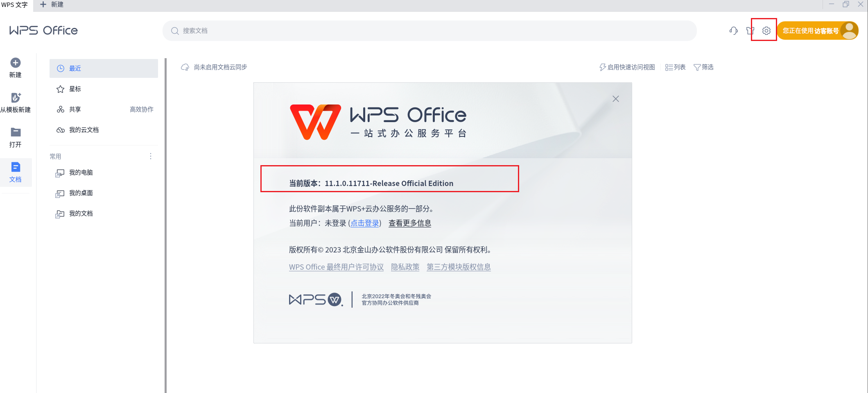Open 第三方模块版权信息 link
Screen dimensions: 868x393
click(459, 267)
